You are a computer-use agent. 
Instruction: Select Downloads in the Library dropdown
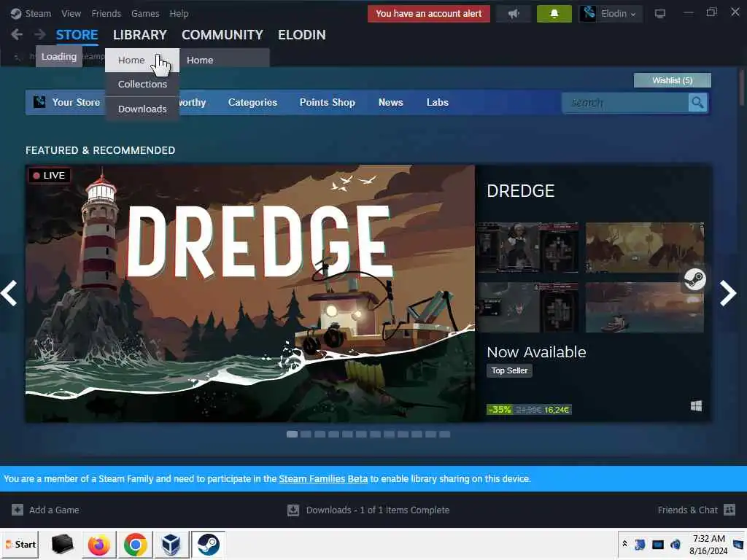[x=142, y=109]
